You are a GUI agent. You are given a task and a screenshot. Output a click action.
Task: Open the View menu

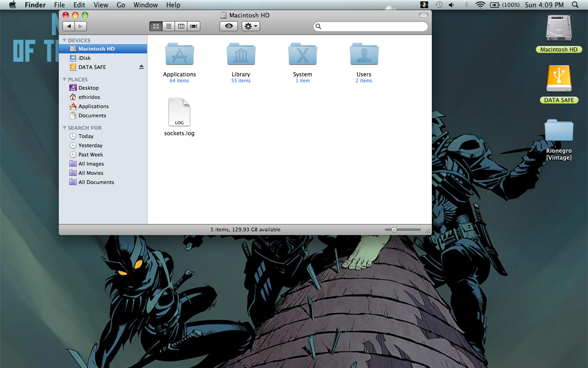click(101, 5)
